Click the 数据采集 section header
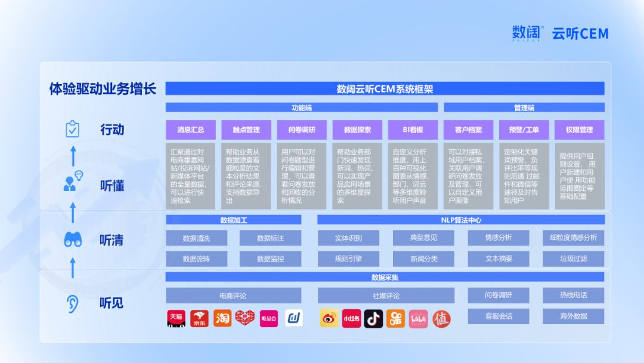644x363 pixels. 385,277
